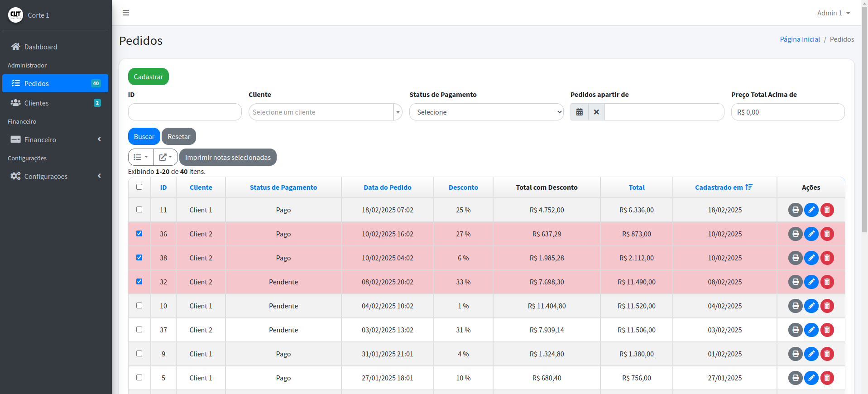
Task: Expand the Financeiro sidebar submenu
Action: point(55,139)
